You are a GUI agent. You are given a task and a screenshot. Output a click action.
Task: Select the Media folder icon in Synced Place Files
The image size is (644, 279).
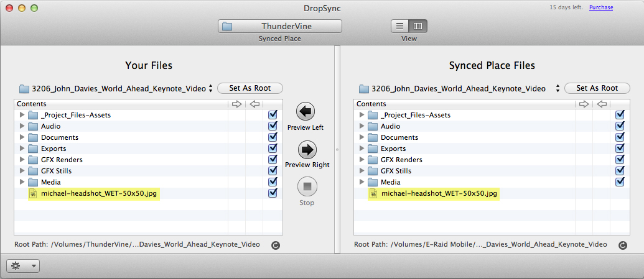(x=373, y=182)
